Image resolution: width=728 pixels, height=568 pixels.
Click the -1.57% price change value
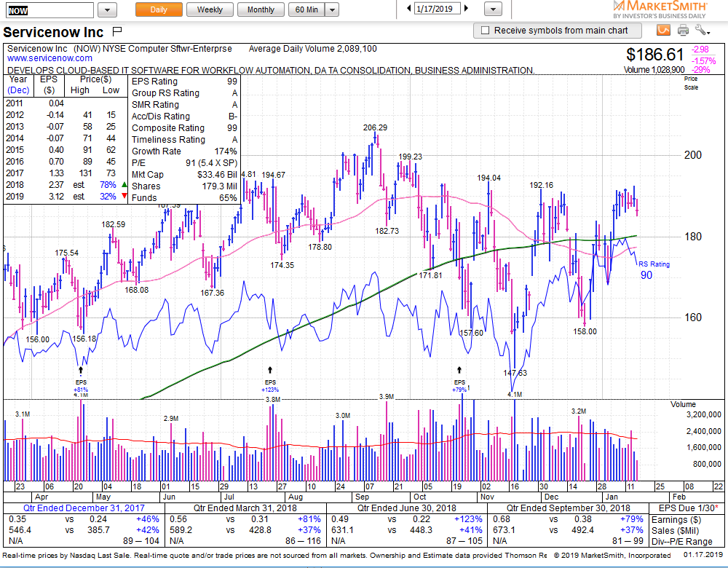[x=703, y=61]
